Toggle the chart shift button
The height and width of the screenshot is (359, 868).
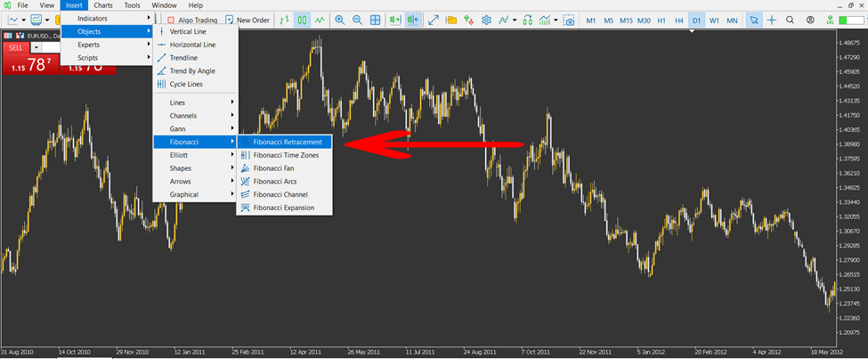coord(413,20)
